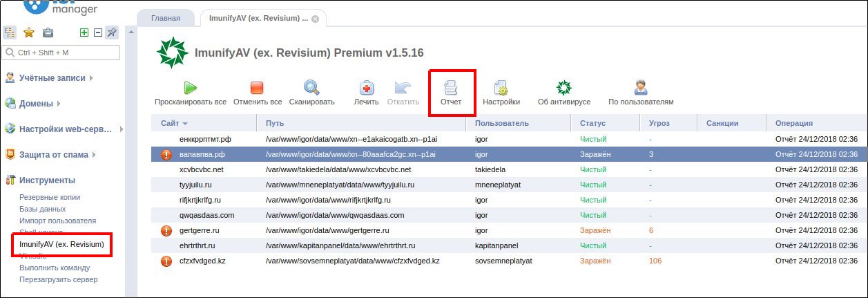Collapse the Инструменты section
The width and height of the screenshot is (868, 298).
coord(47,180)
